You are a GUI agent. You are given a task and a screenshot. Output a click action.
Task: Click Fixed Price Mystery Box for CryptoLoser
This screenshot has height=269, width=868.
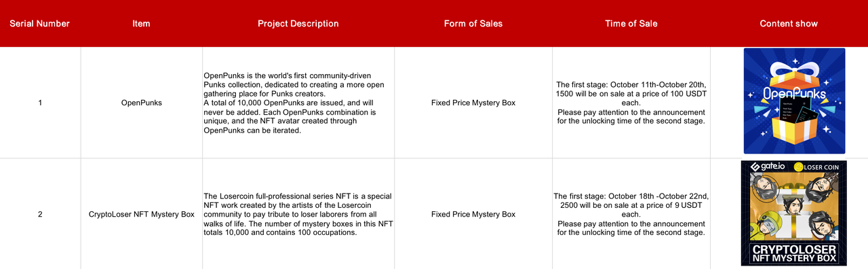click(473, 214)
